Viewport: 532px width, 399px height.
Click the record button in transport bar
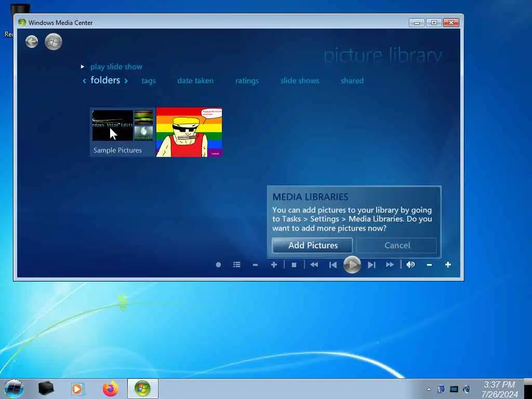click(219, 264)
